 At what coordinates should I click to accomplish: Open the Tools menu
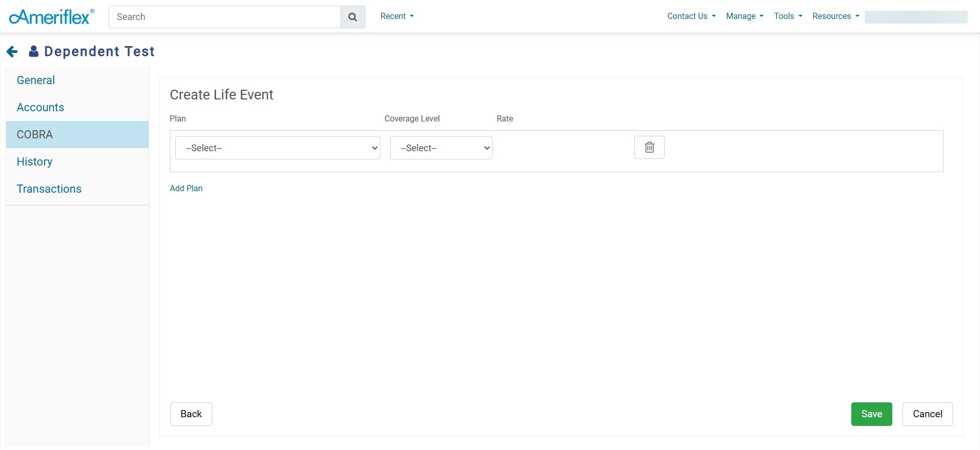(788, 16)
